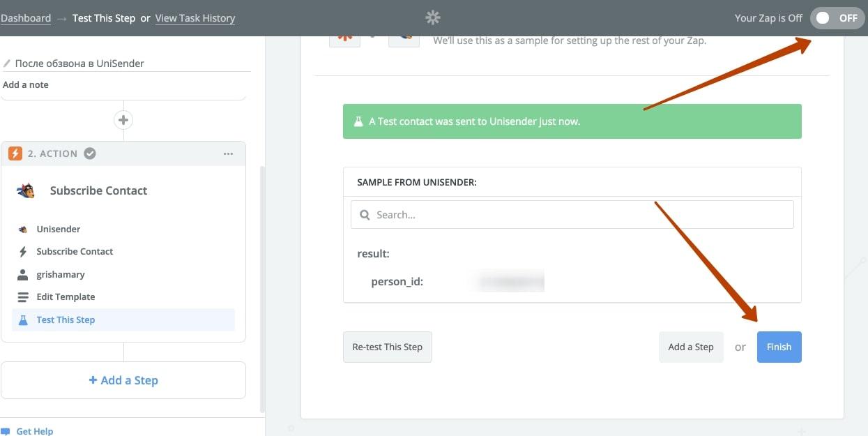Click the 'person_id:' field label
Viewport: 868px width, 436px height.
[x=397, y=282]
